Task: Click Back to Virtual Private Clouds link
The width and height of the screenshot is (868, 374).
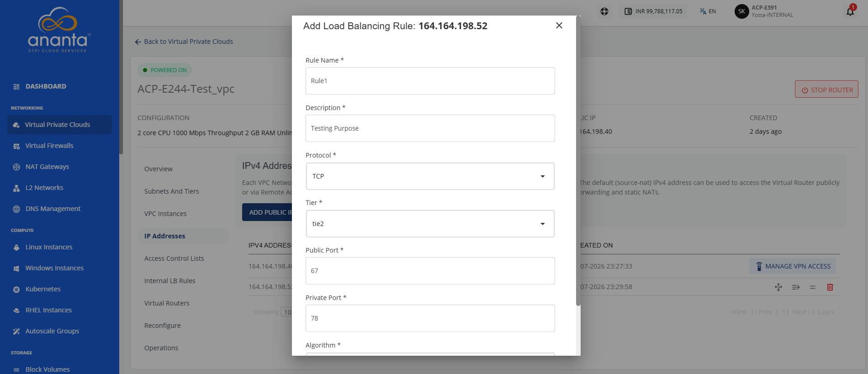Action: pos(184,42)
